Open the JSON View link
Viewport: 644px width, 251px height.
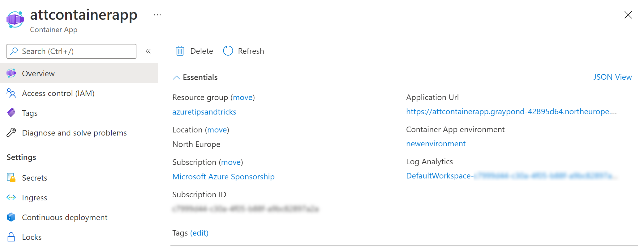(612, 77)
